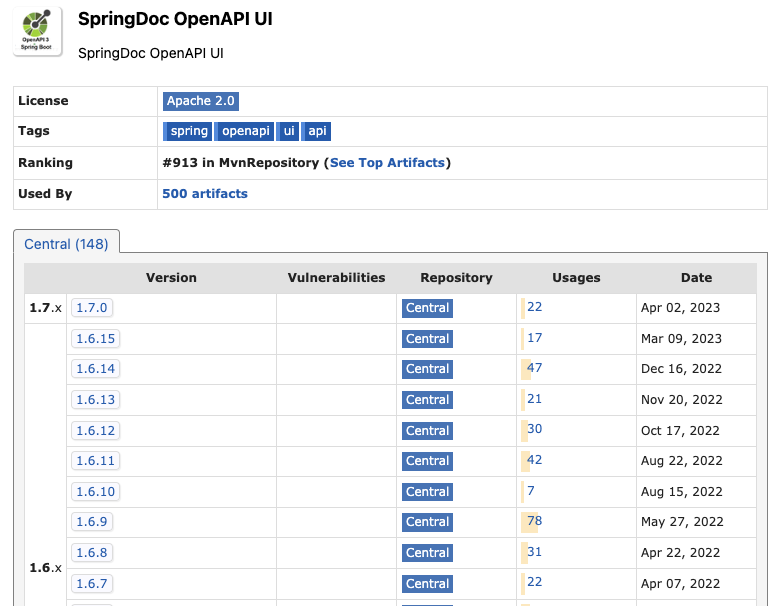This screenshot has height=606, width=777.
Task: Click the 1.7.x version group label
Action: (46, 308)
